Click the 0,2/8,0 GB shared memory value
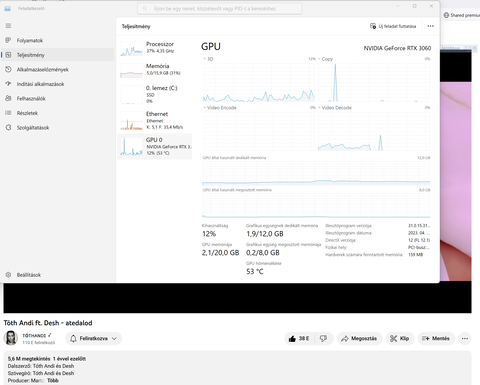Screen dimensions: 480x385 tap(263, 253)
